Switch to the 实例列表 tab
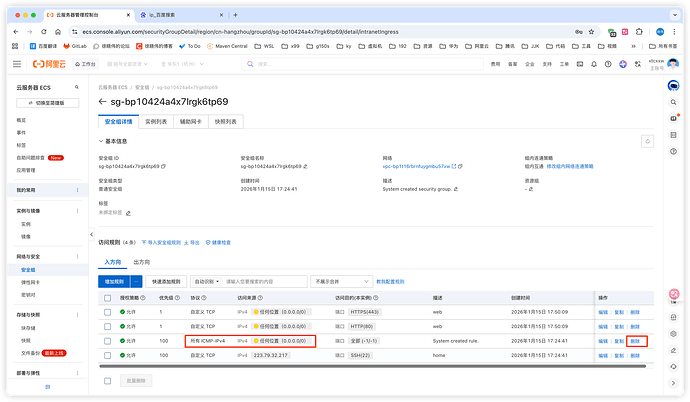The width and height of the screenshot is (690, 402). [x=157, y=121]
